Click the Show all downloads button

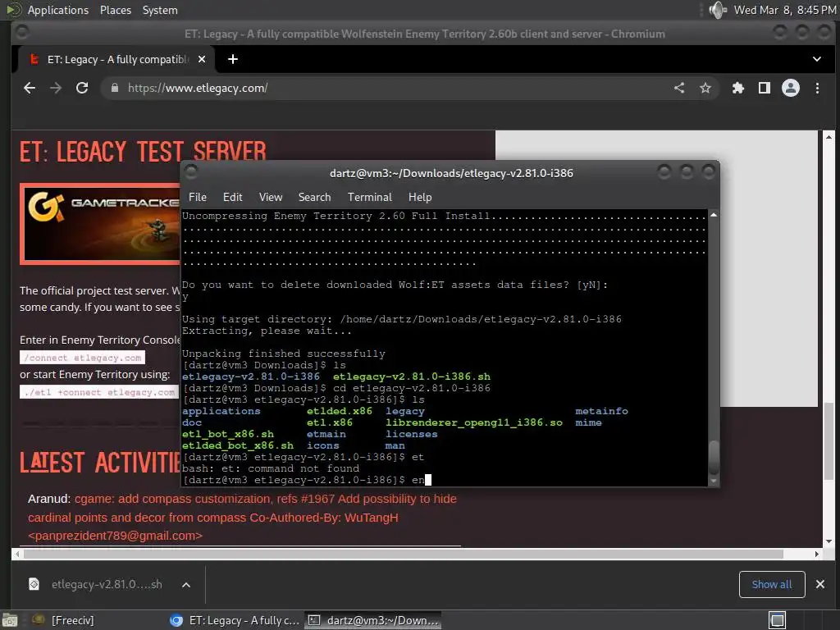(771, 584)
